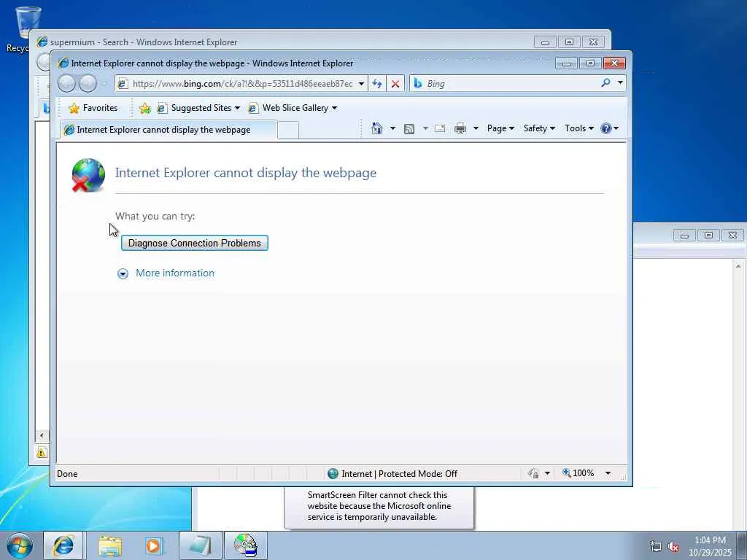Click the red Stop loading icon

[395, 84]
